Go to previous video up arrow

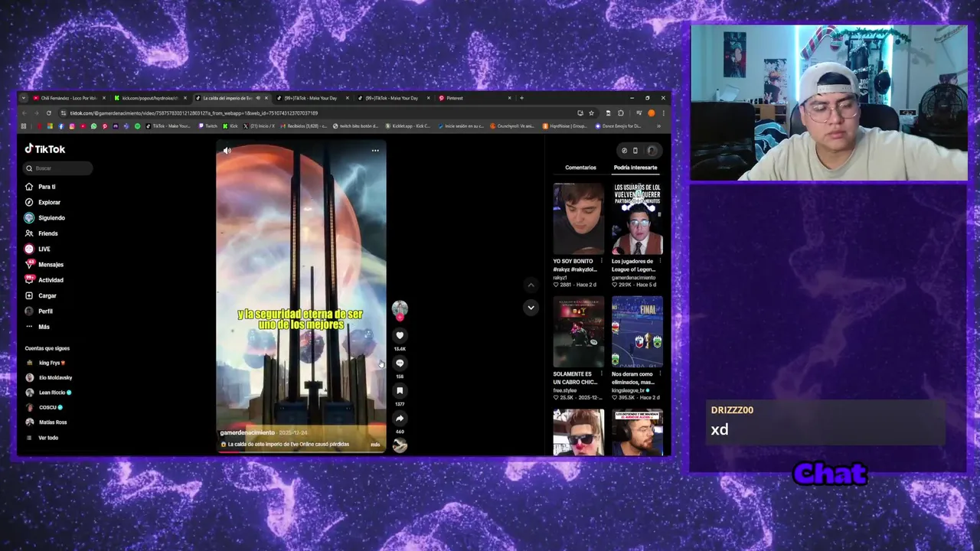[x=531, y=285]
